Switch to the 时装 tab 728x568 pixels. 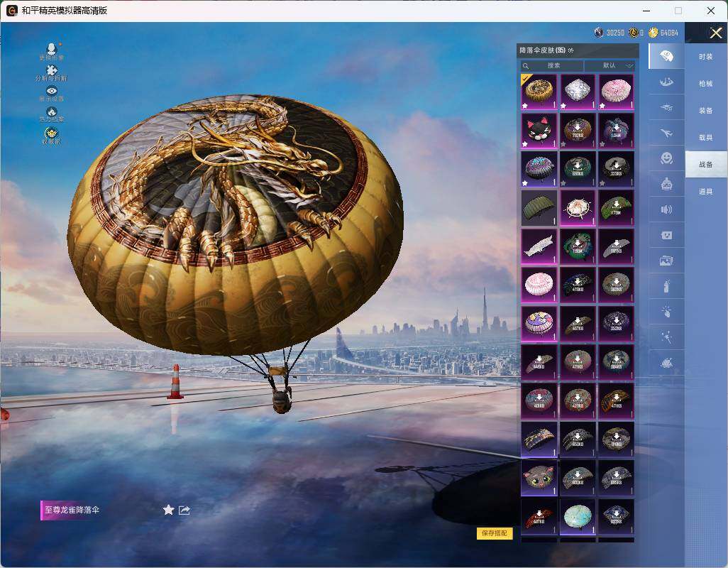tap(706, 57)
